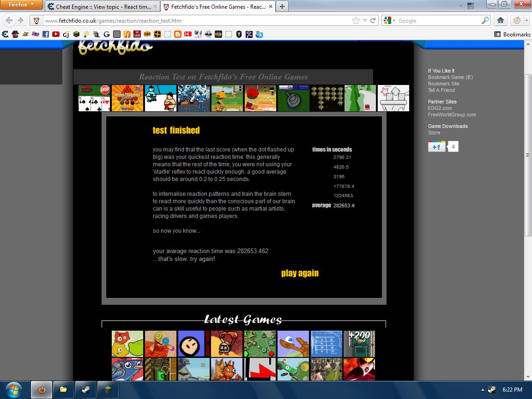Image resolution: width=532 pixels, height=399 pixels.
Task: Open Steam from the taskbar
Action: 86,389
